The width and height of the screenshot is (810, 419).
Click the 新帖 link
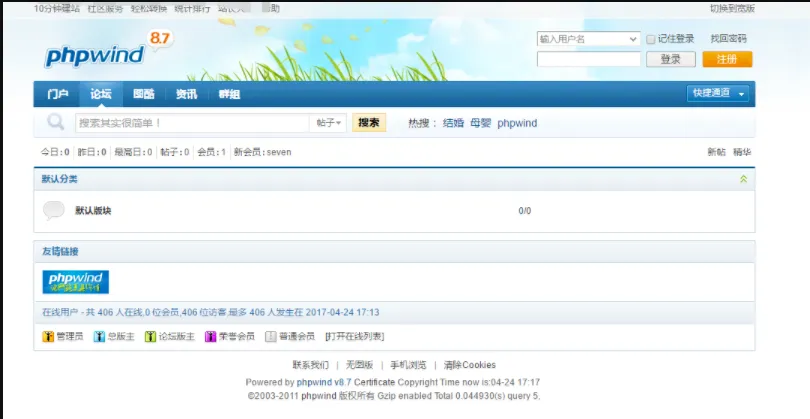click(716, 152)
